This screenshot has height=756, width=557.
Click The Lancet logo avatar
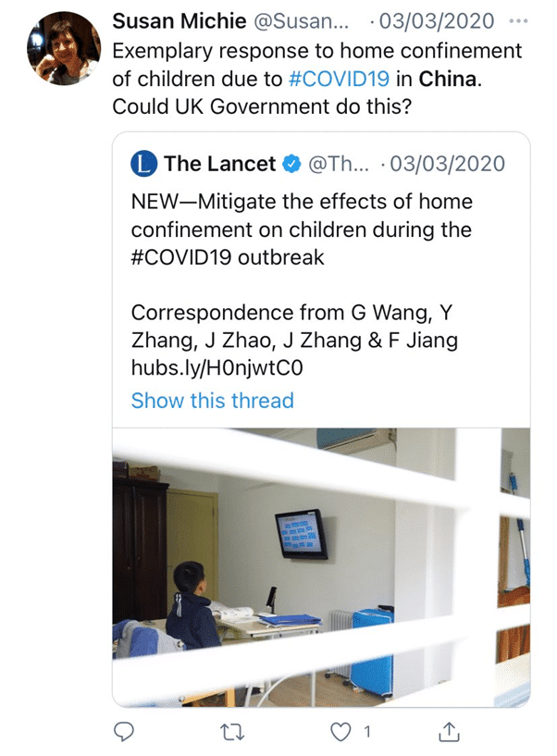pos(143,164)
